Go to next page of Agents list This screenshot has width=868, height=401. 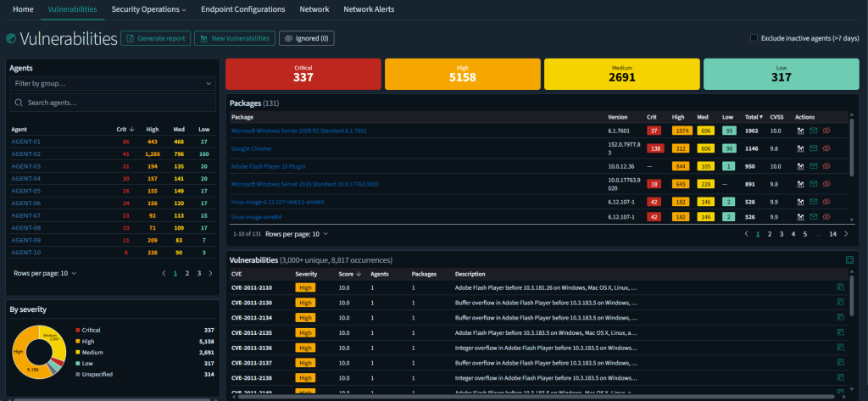(210, 273)
